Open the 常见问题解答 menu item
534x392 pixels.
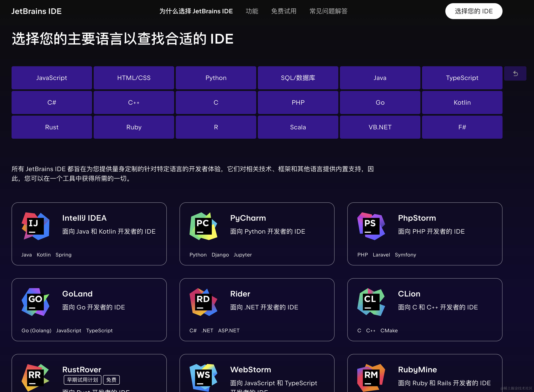328,11
